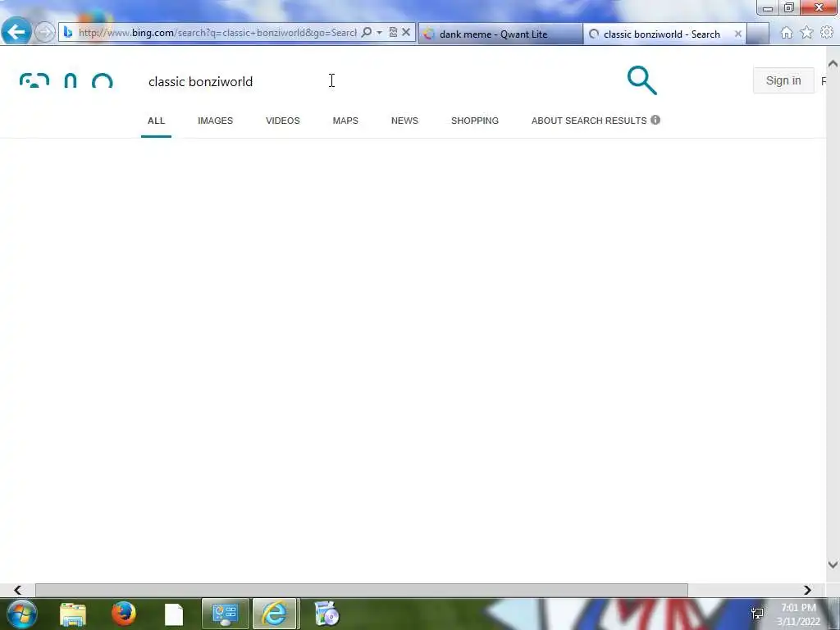This screenshot has height=630, width=840.
Task: Open the NEWS results tab
Action: tap(404, 121)
